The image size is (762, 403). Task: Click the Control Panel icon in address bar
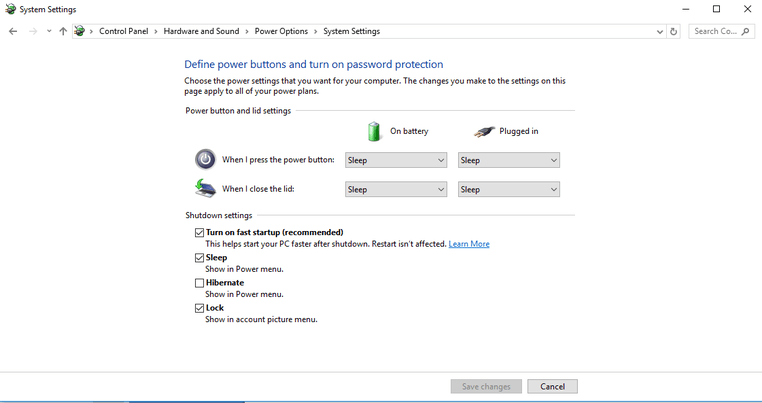pyautogui.click(x=80, y=31)
